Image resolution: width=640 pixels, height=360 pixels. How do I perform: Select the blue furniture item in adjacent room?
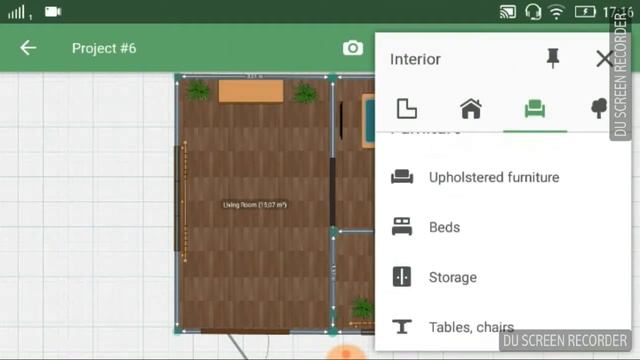[x=368, y=121]
